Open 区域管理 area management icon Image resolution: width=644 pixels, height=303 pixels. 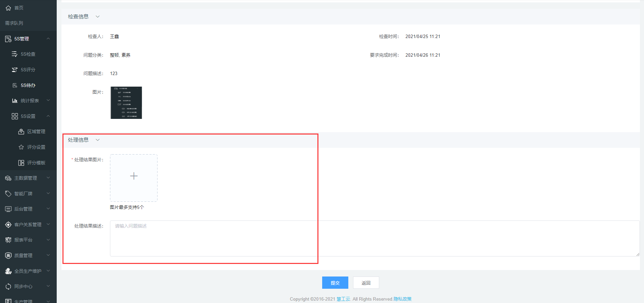coord(21,131)
